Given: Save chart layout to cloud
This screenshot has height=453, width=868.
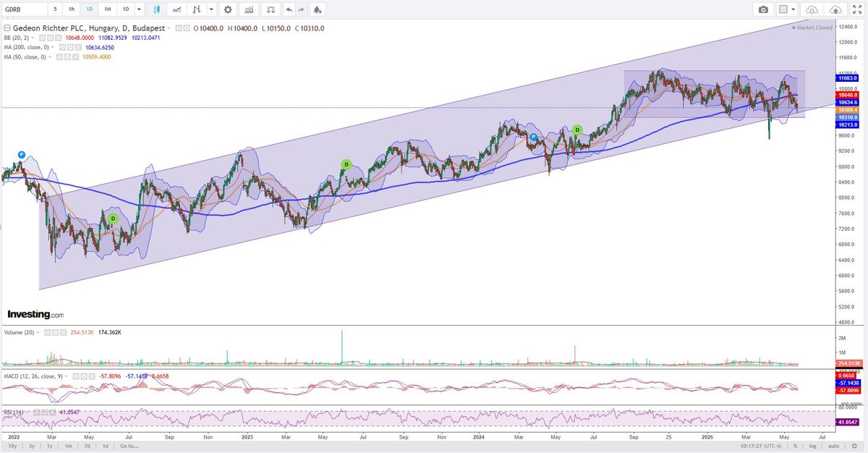Looking at the screenshot, I should [x=836, y=9].
